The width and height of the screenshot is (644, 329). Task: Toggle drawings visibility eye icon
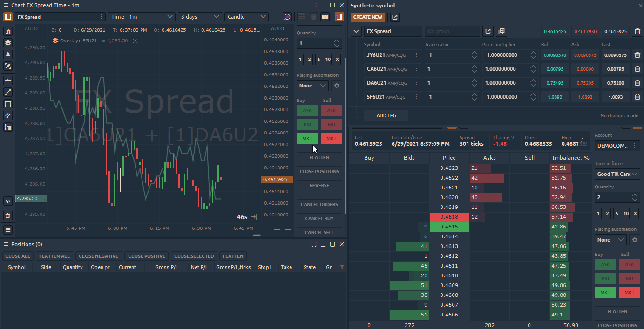click(x=8, y=201)
